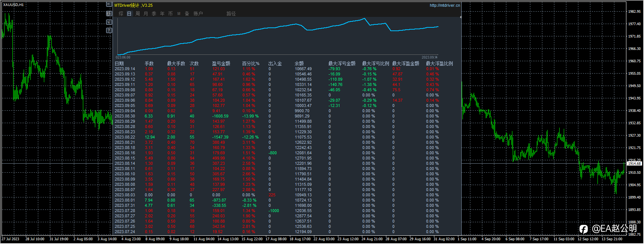Click the checkmark button beside the panel
Image resolution: width=644 pixels, height=244 pixels.
(x=109, y=22)
